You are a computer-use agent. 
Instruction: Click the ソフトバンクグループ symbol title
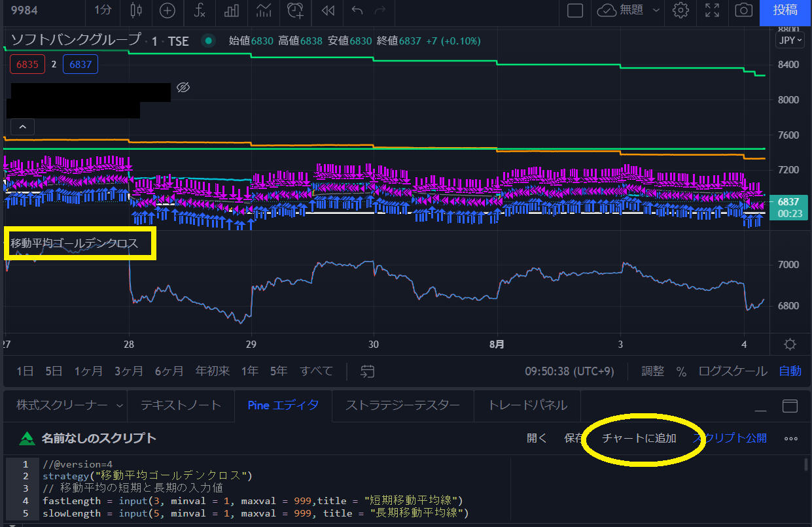tap(75, 41)
